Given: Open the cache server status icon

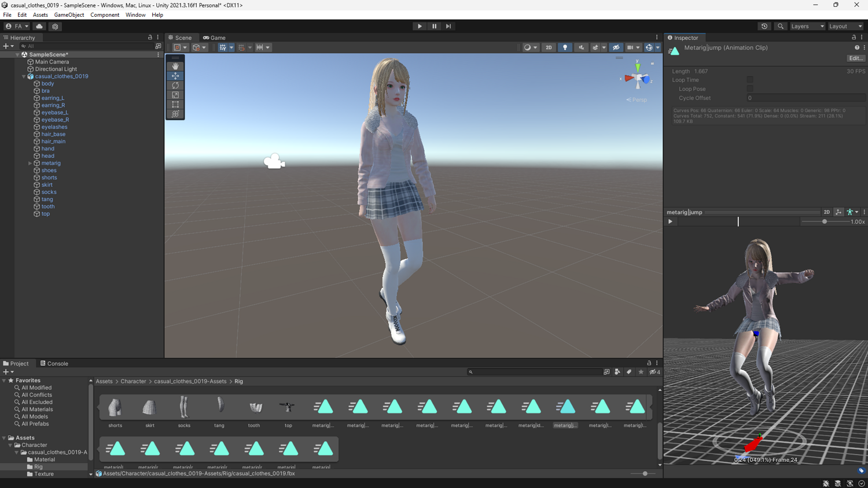Looking at the screenshot, I should tap(838, 483).
